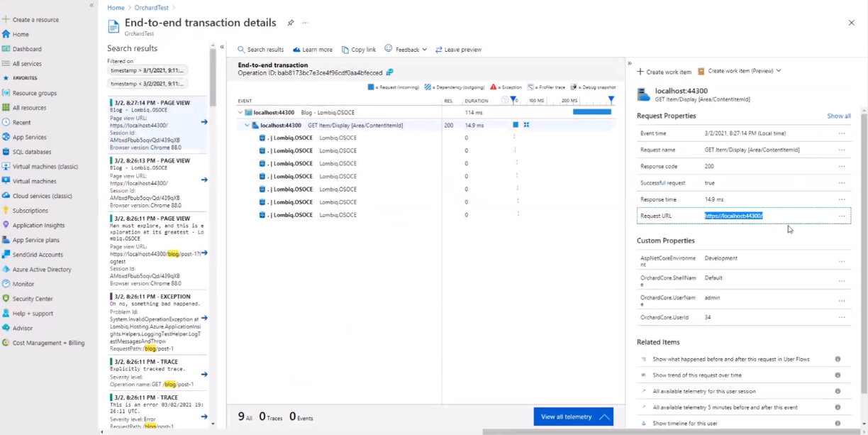Select the 8:26:11 PM exception result
868x435 pixels.
pyautogui.click(x=158, y=323)
